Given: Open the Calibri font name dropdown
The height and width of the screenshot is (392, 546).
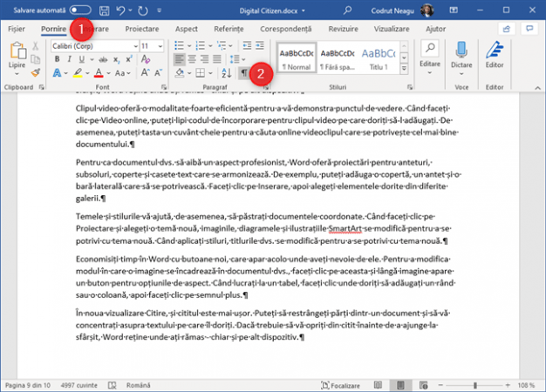Looking at the screenshot, I should (x=135, y=46).
